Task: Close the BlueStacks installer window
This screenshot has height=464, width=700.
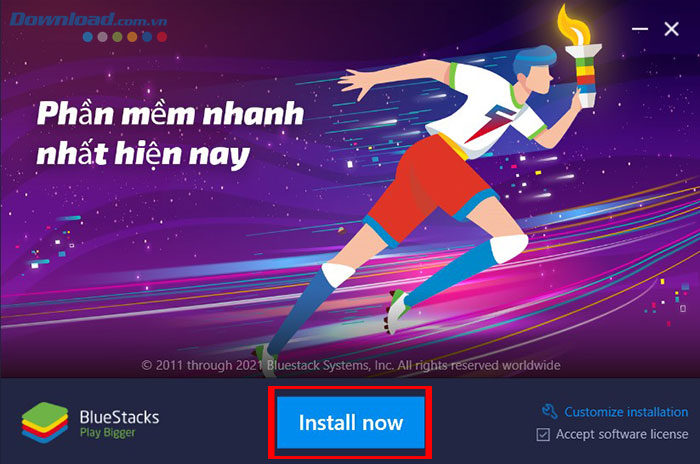Action: (x=671, y=29)
